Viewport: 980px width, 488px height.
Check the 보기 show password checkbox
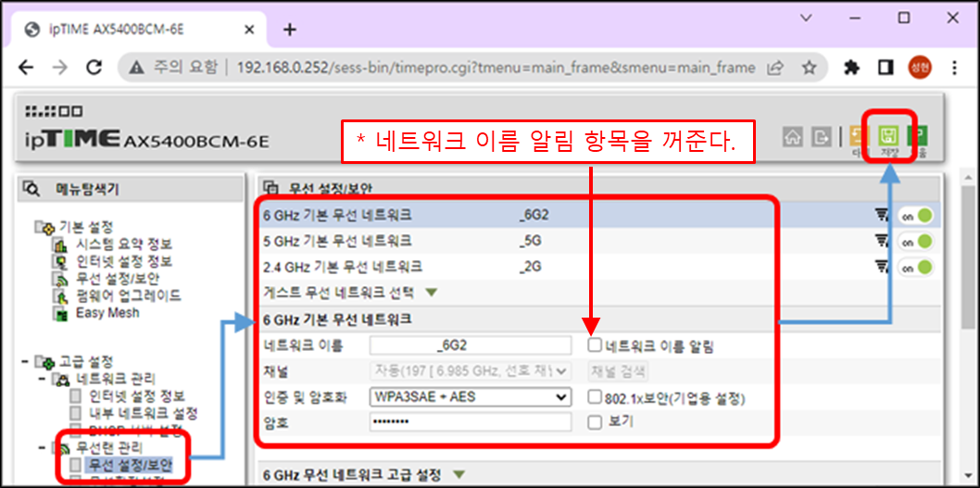pos(595,422)
